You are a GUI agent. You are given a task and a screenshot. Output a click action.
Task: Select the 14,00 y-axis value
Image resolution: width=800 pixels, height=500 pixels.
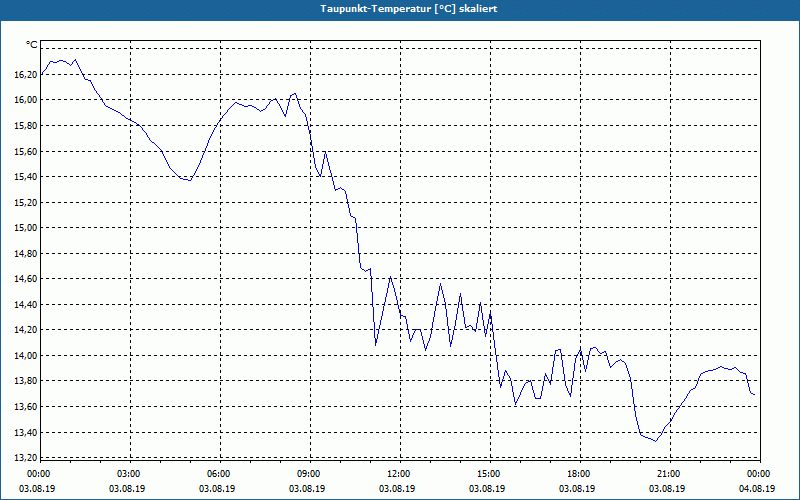click(25, 356)
